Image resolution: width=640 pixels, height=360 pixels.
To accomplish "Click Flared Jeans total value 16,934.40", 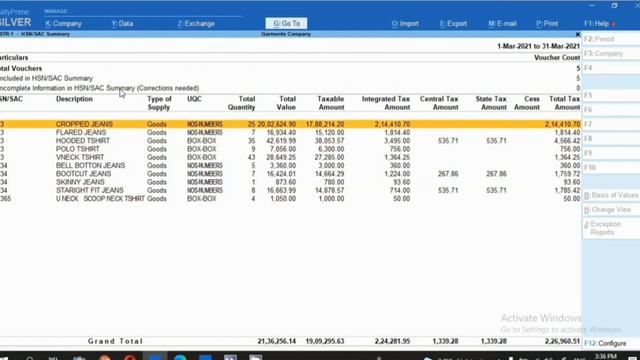I will point(281,133).
